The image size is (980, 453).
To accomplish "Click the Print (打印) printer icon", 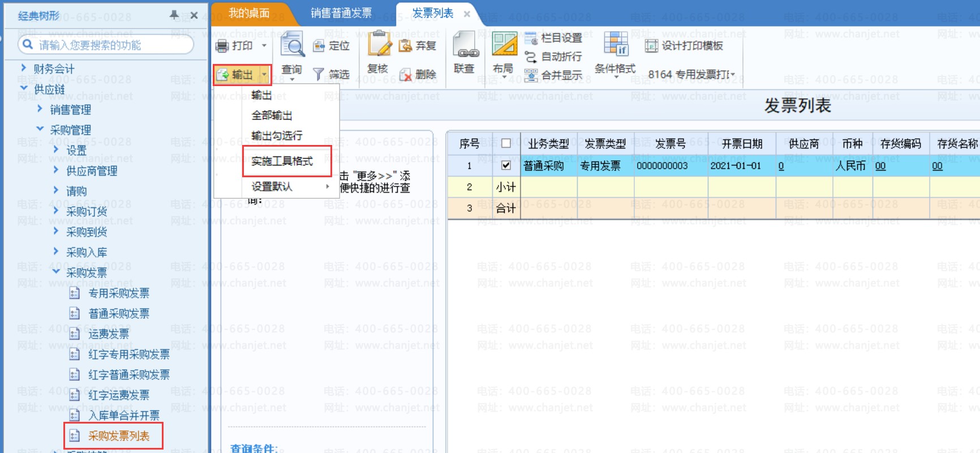I will click(x=222, y=46).
